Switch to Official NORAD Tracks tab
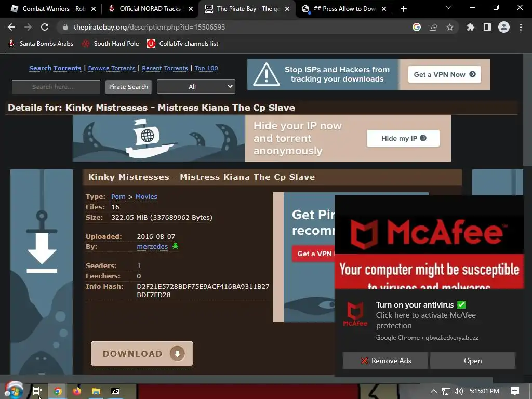The height and width of the screenshot is (399, 532). click(x=149, y=9)
